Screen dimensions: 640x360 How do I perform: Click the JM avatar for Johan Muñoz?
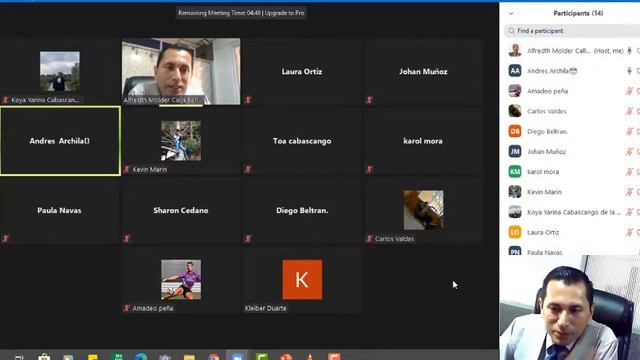pos(515,151)
